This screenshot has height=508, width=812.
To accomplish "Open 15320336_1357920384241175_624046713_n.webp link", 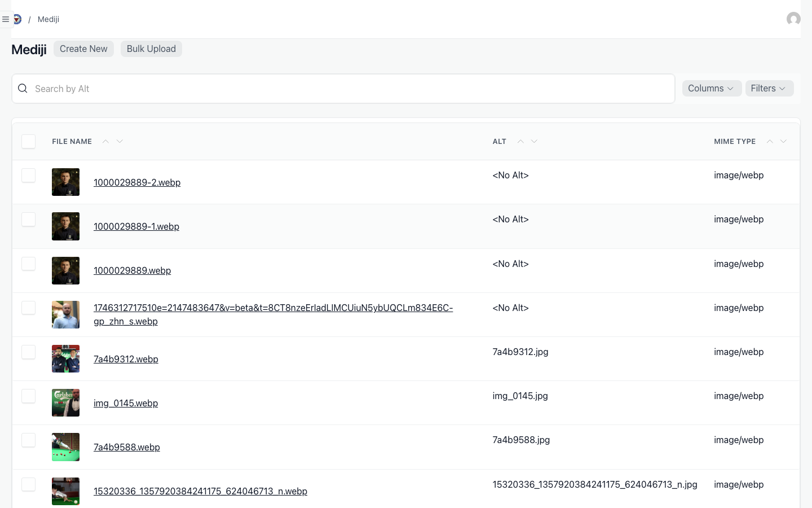I will pyautogui.click(x=200, y=491).
